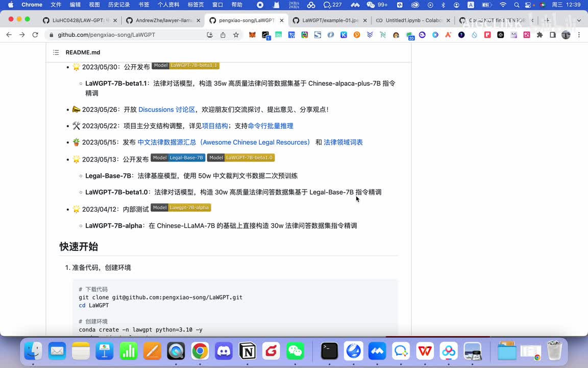The width and height of the screenshot is (588, 368).
Task: Click the github.com address bar
Action: click(x=128, y=35)
